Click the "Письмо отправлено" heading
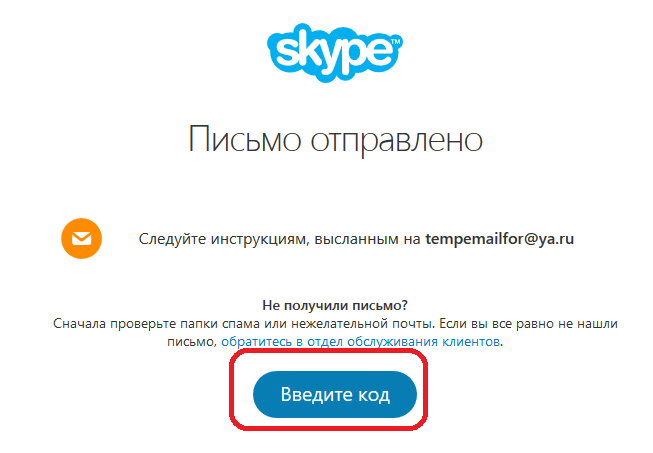 point(335,139)
